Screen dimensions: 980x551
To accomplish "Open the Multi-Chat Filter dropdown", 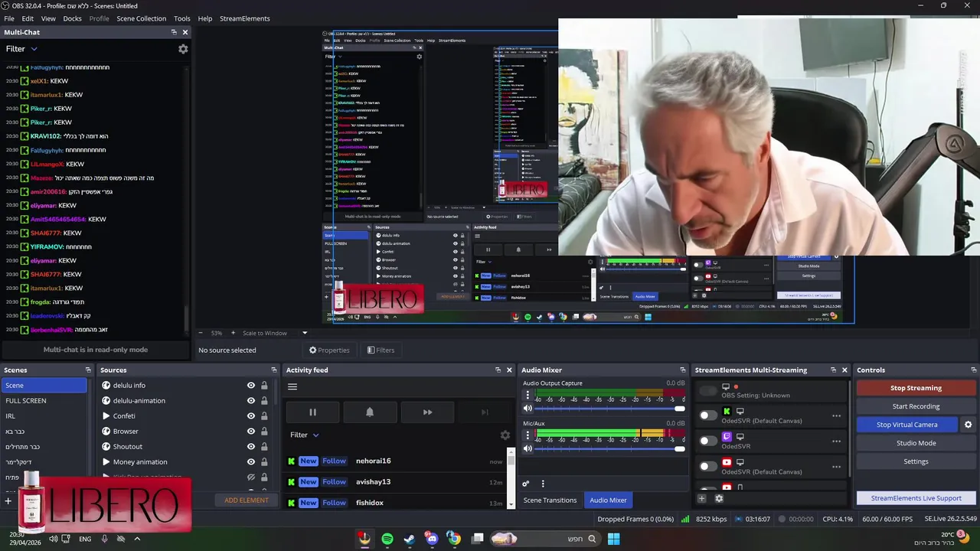I will click(21, 49).
